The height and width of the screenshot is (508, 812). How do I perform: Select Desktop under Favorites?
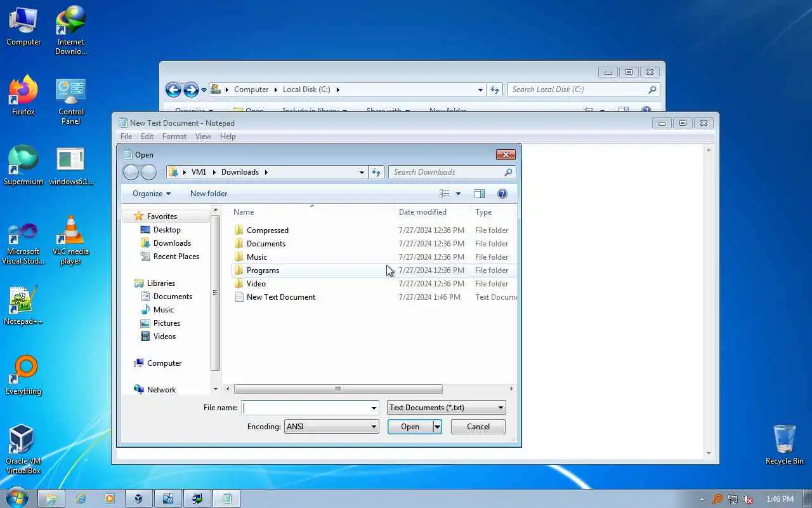(x=167, y=230)
